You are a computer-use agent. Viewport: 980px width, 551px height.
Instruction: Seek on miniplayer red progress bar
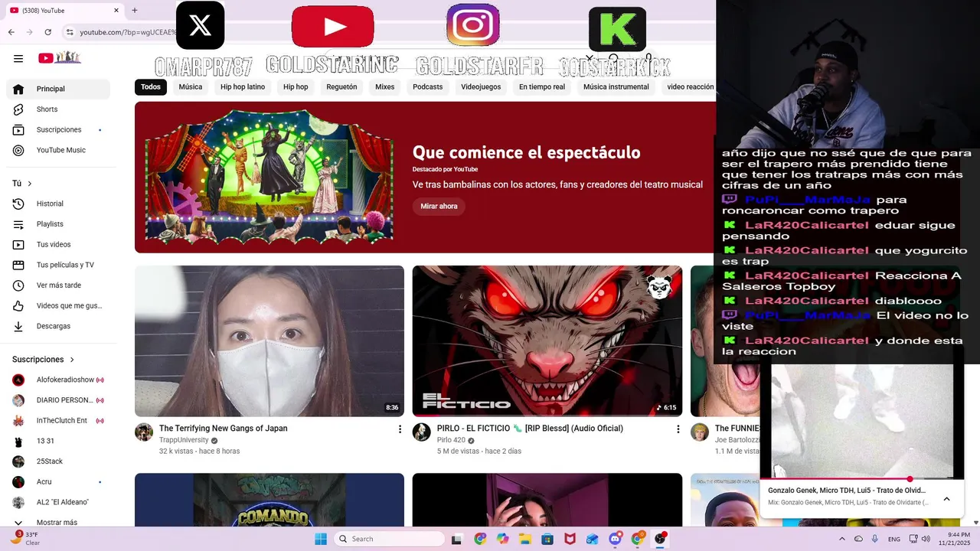click(x=861, y=479)
